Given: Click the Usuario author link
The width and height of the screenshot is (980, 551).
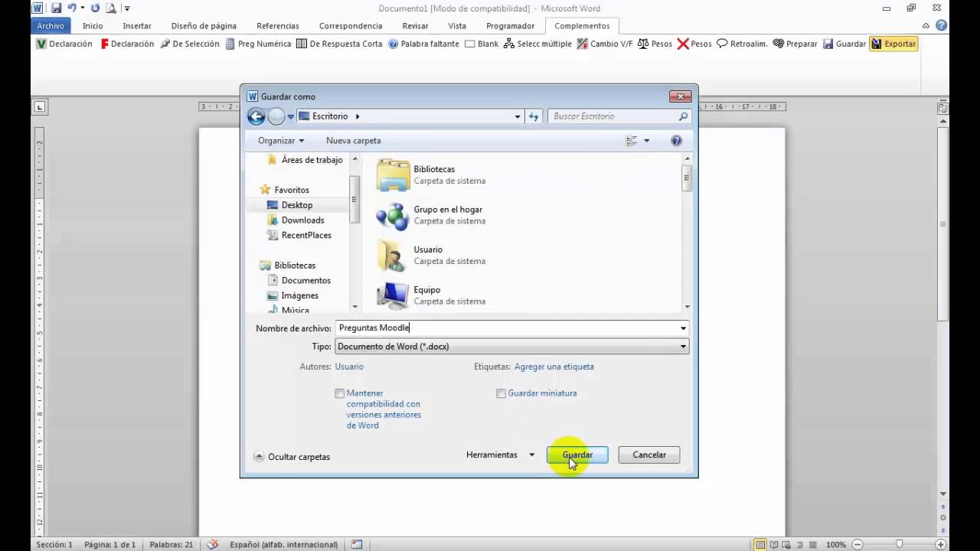Looking at the screenshot, I should coord(349,367).
